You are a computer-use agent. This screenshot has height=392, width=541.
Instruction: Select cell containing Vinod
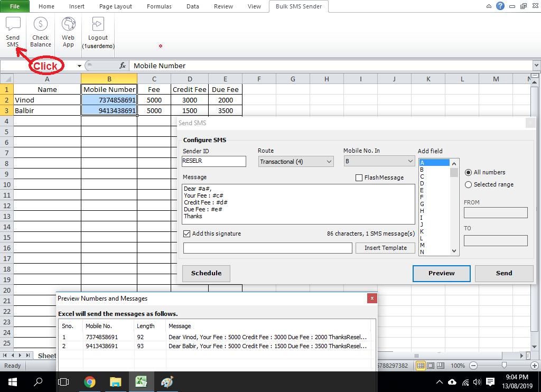coord(47,100)
